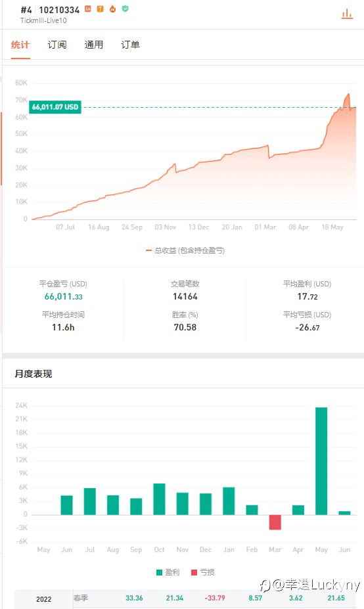The image size is (364, 609).
Task: Click the tall May profit bar
Action: tap(321, 461)
